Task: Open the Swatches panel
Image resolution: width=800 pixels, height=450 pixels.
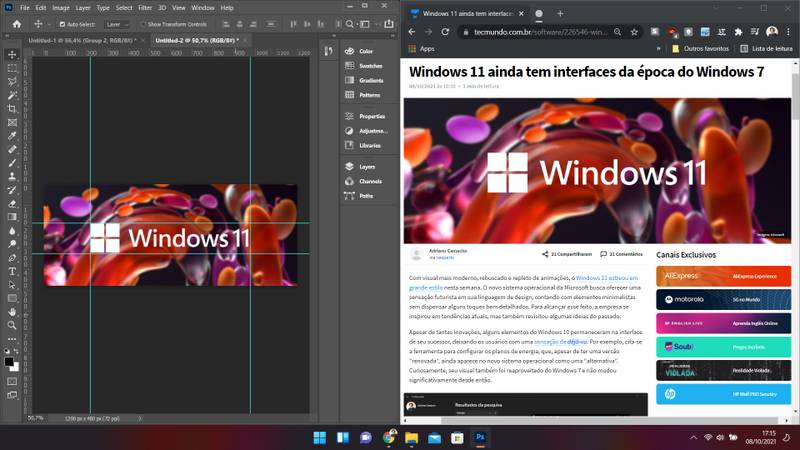Action: 370,66
